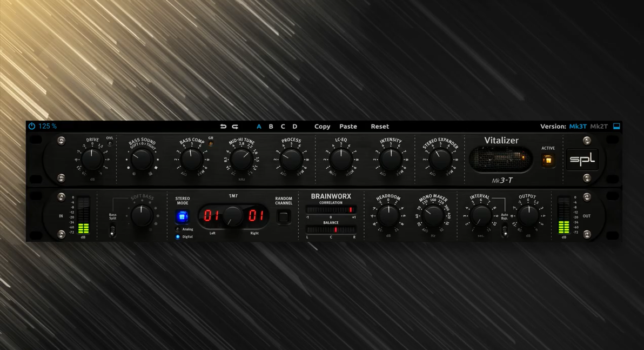Switch to the Mk2T version
The height and width of the screenshot is (350, 644).
click(x=599, y=126)
